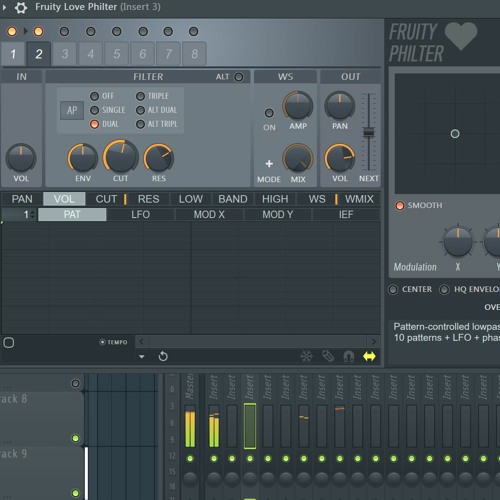Toggle the waveshaper ON LED
Viewport: 500px width, 500px height.
(x=269, y=113)
